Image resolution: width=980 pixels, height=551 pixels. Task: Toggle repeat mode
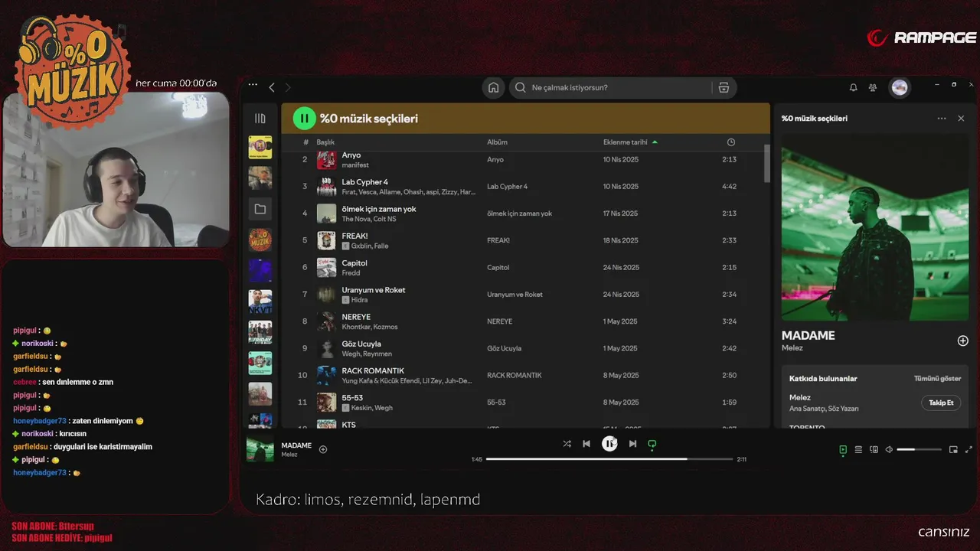(652, 444)
